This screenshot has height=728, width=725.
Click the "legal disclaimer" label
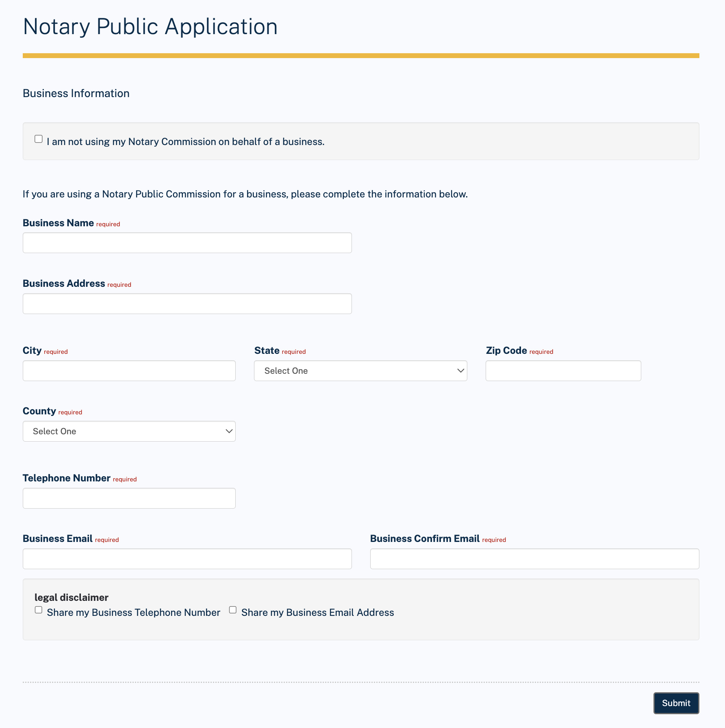[x=72, y=597]
